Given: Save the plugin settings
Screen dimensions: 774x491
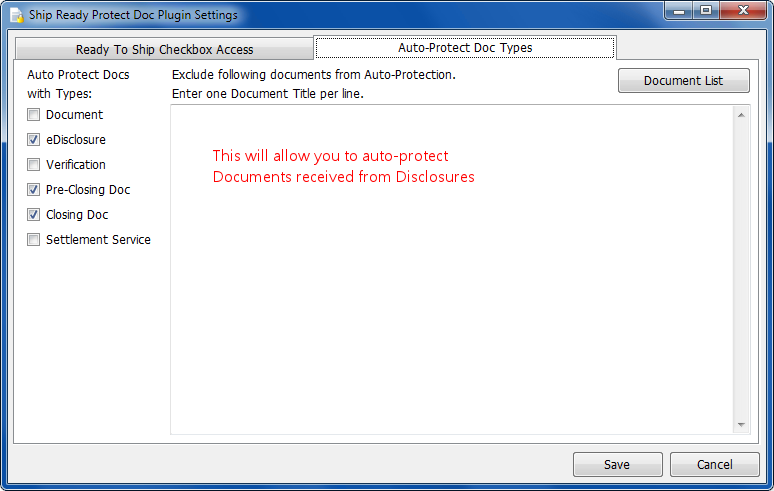Looking at the screenshot, I should (617, 464).
